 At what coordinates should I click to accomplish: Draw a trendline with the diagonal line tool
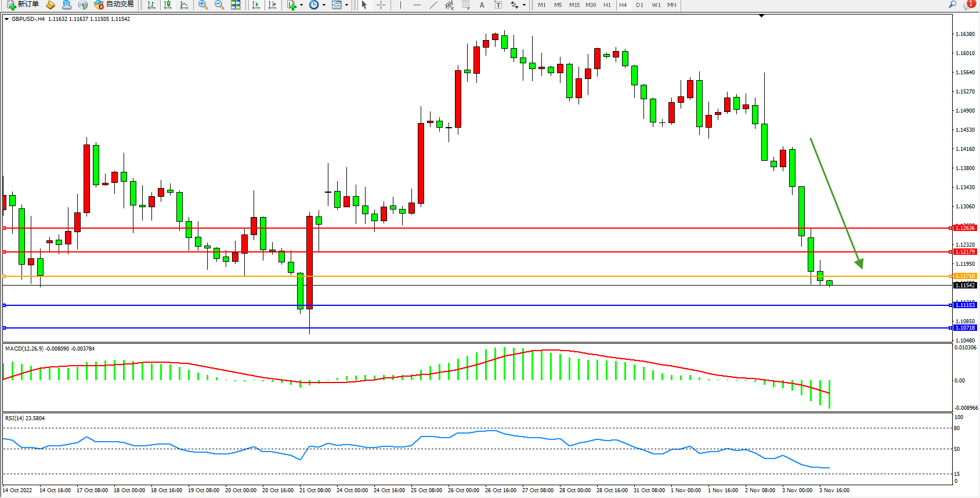click(433, 5)
